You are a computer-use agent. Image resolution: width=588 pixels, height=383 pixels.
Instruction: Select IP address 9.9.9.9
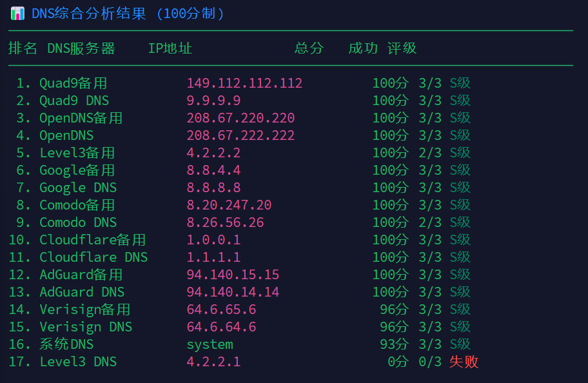(x=214, y=101)
